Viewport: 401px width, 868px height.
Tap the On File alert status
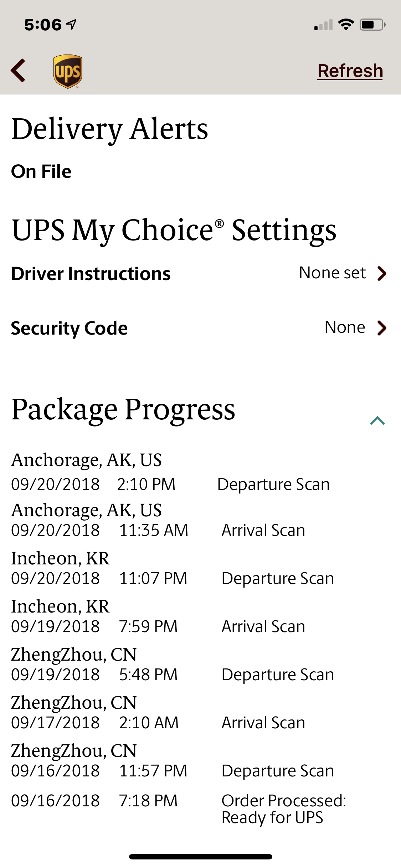pyautogui.click(x=41, y=171)
